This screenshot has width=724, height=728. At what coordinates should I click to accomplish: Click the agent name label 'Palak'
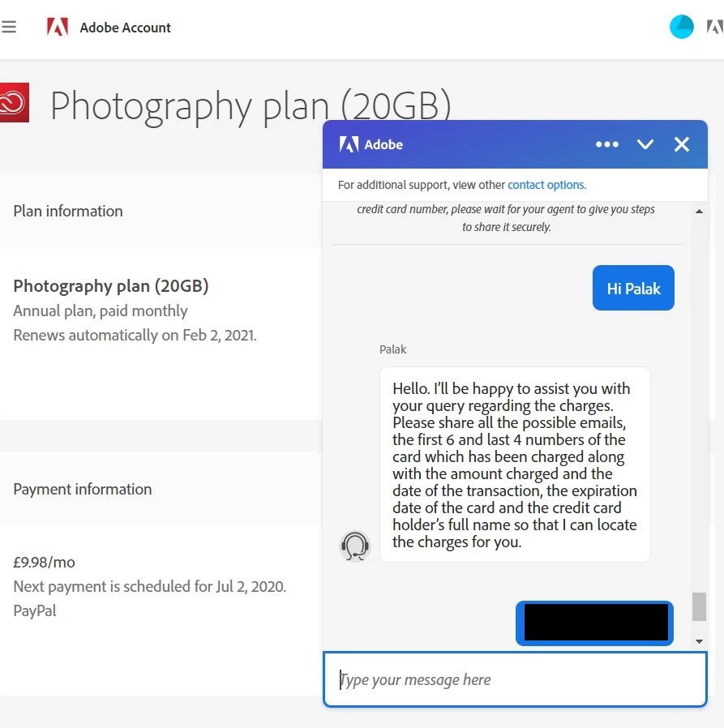[x=392, y=349]
